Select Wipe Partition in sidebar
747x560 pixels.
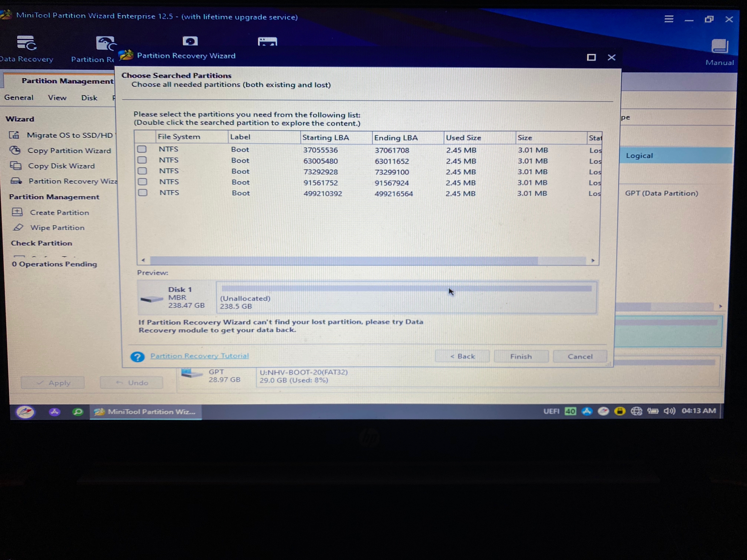(x=49, y=227)
